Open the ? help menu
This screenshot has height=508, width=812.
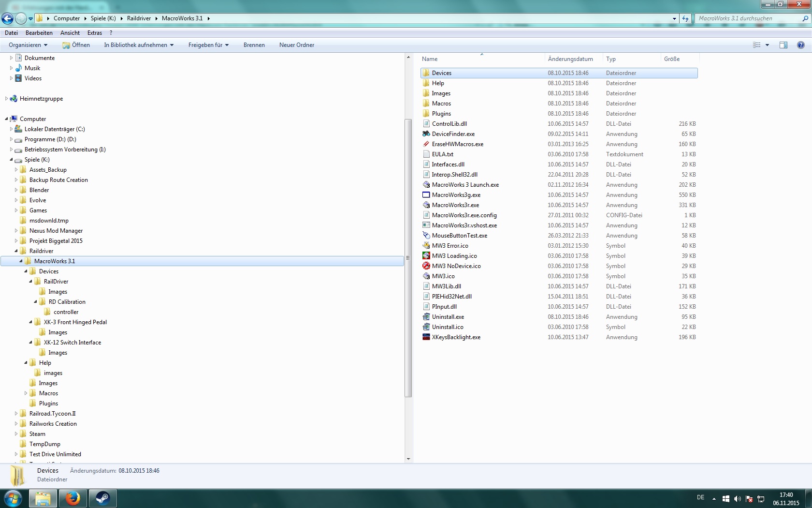coord(111,33)
